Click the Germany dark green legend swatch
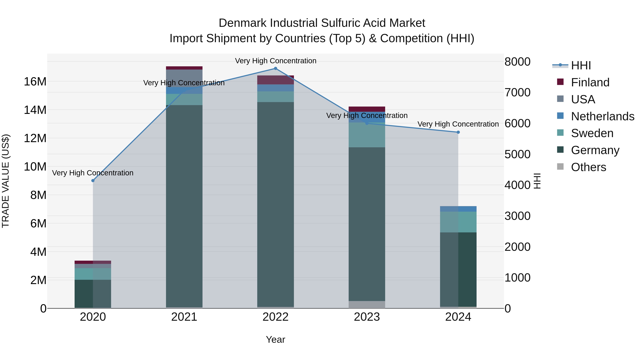The image size is (644, 362). (x=560, y=150)
